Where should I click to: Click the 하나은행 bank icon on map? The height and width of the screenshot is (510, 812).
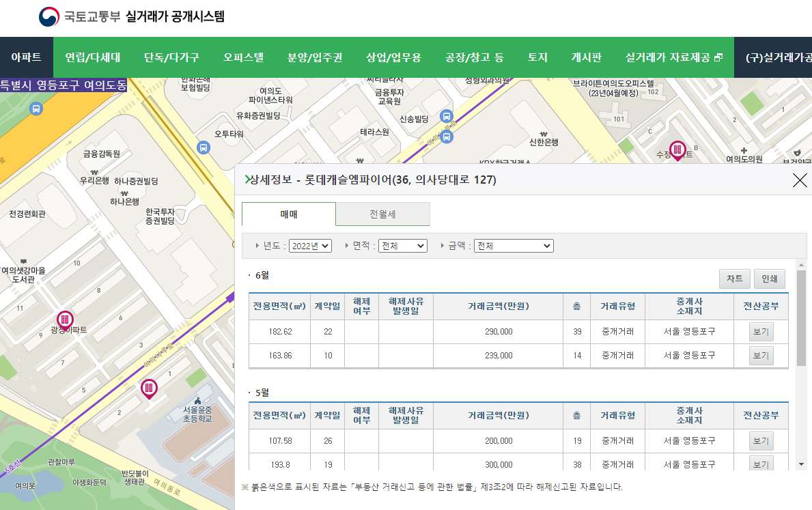tap(124, 194)
